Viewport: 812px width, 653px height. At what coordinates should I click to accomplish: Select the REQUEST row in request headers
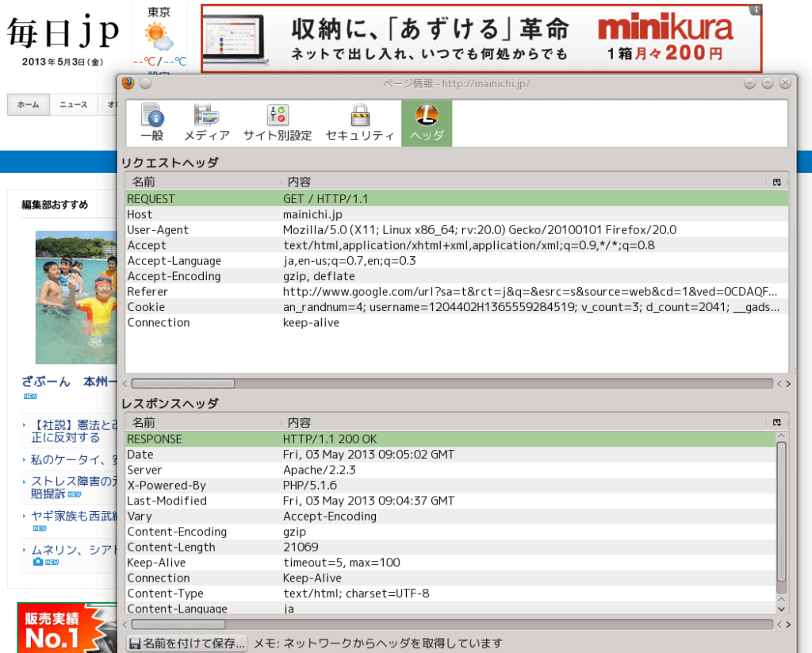point(457,198)
